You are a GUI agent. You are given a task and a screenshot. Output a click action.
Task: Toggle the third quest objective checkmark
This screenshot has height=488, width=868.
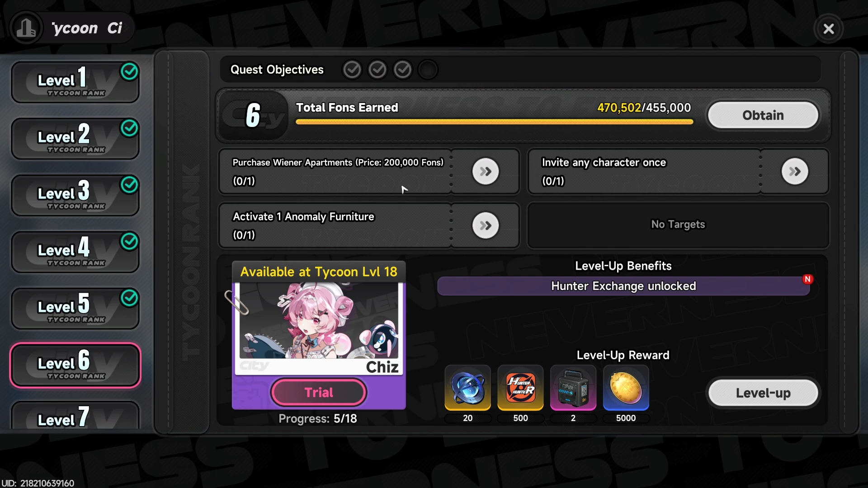click(x=402, y=70)
